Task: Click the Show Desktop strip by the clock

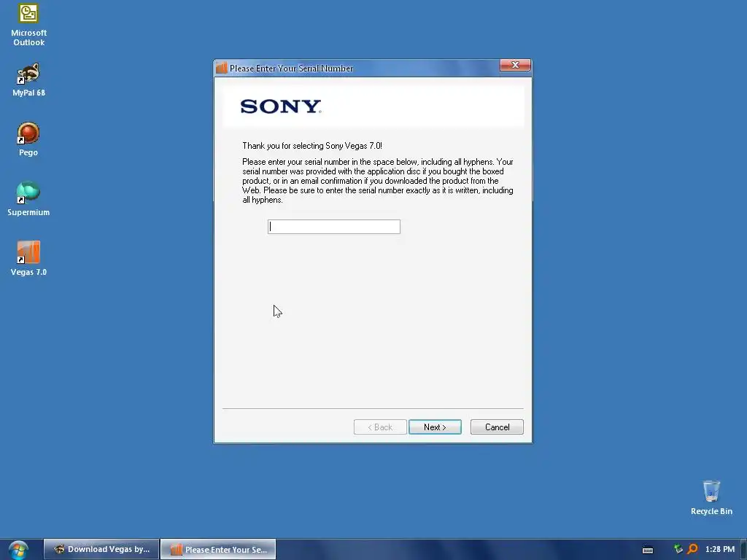Action: pos(743,550)
